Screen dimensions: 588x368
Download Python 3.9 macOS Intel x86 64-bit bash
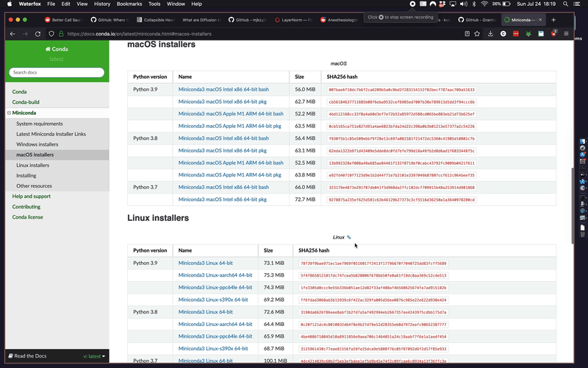(223, 89)
